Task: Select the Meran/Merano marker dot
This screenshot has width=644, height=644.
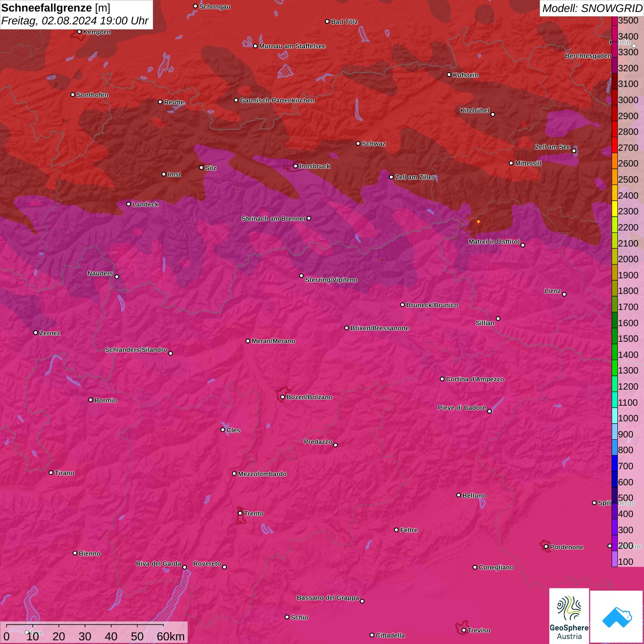Action: point(248,341)
